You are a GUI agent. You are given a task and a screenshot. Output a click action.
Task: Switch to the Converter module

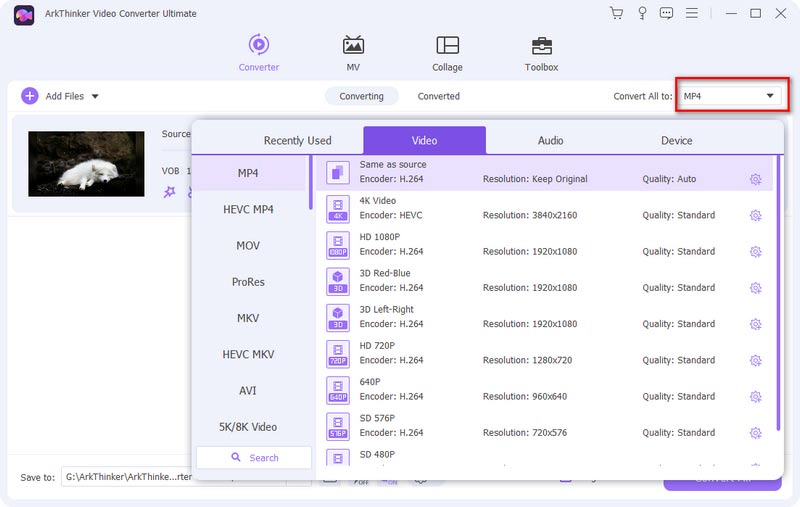[x=259, y=53]
